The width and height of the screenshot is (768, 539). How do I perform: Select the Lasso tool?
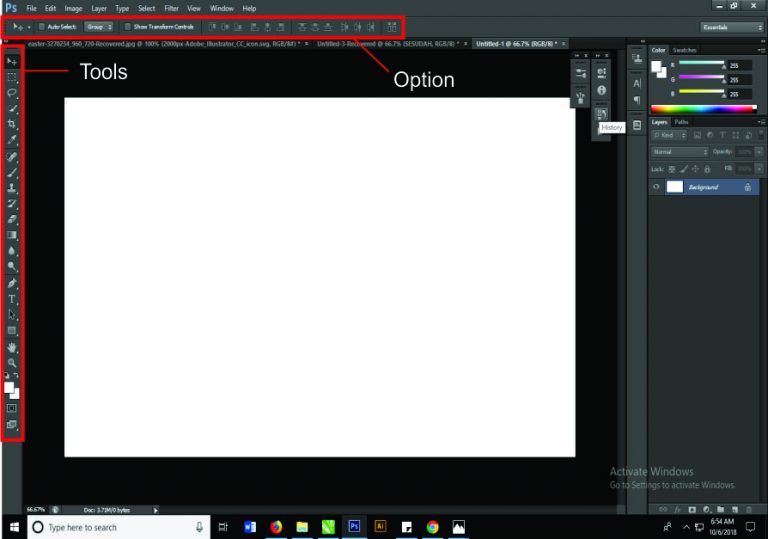pyautogui.click(x=12, y=93)
